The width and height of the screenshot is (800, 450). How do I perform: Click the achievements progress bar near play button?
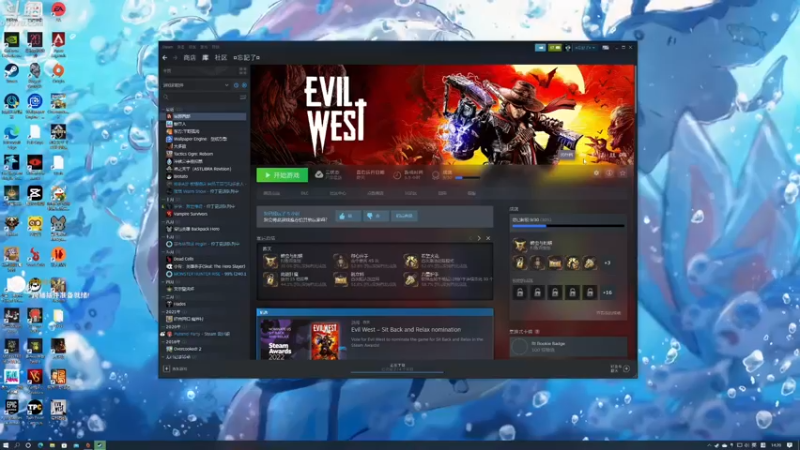point(467,178)
